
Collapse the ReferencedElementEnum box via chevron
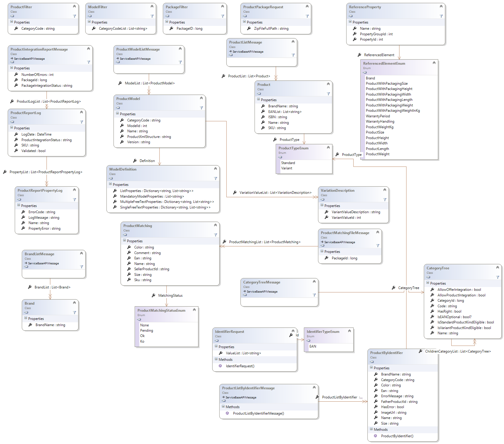[434, 63]
